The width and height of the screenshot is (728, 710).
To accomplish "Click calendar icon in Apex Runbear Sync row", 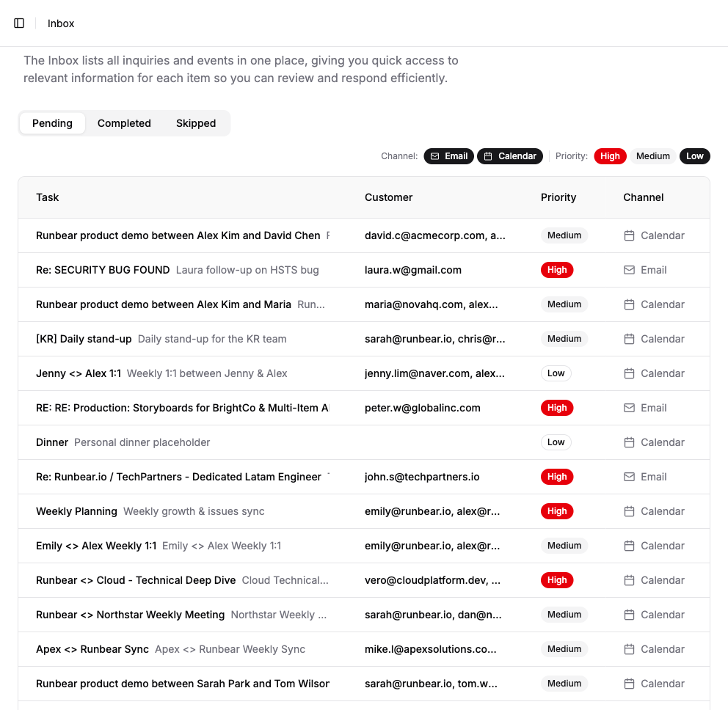I will click(x=629, y=649).
